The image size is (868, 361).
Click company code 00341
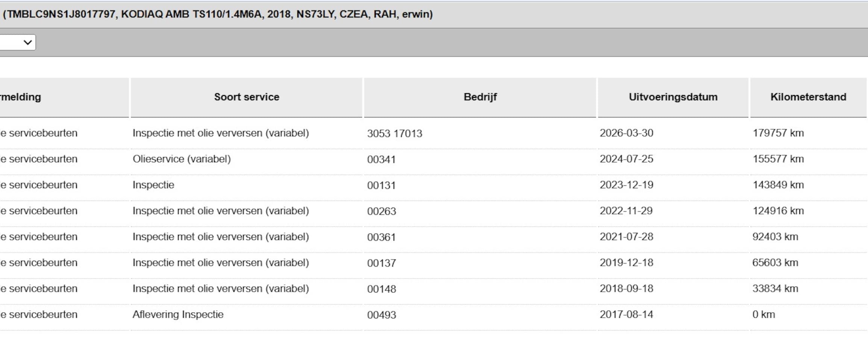click(381, 159)
